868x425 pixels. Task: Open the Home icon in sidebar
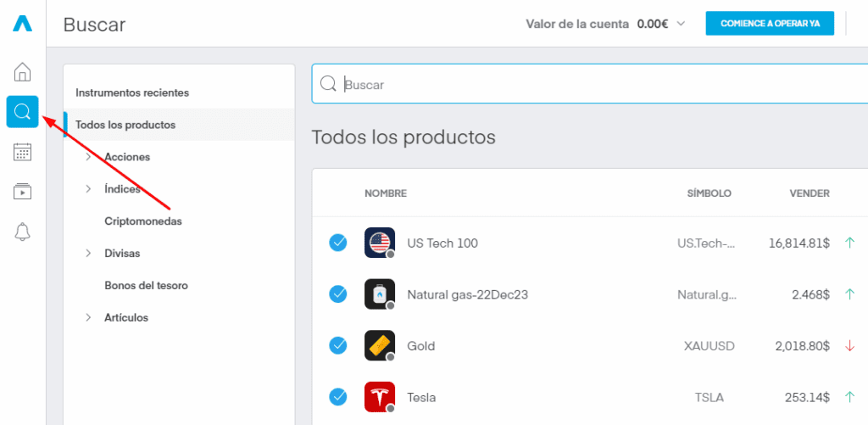[23, 71]
